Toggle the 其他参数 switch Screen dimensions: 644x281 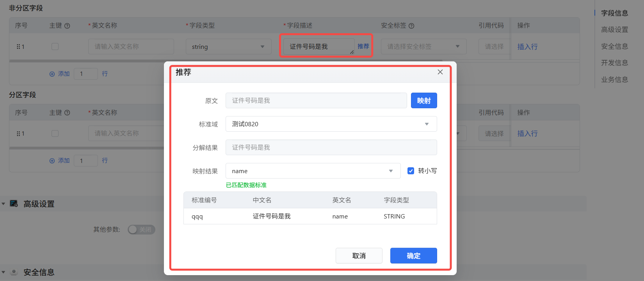[x=141, y=229]
